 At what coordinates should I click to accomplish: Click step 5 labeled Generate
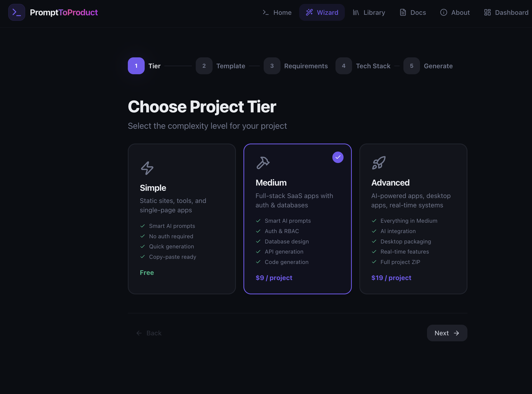(412, 66)
